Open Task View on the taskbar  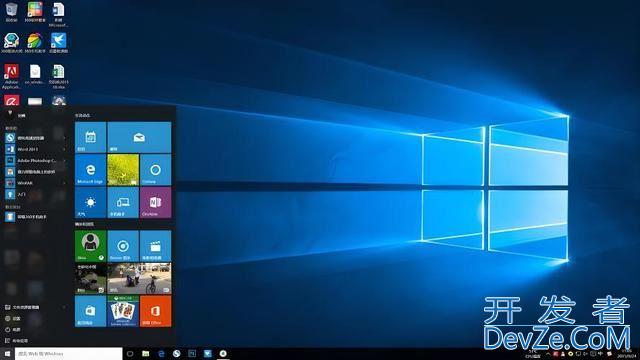(x=130, y=353)
